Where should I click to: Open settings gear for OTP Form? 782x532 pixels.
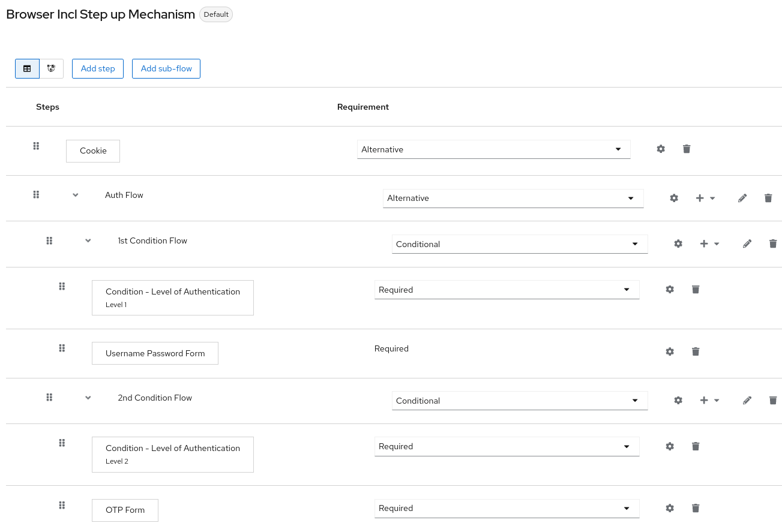669,508
